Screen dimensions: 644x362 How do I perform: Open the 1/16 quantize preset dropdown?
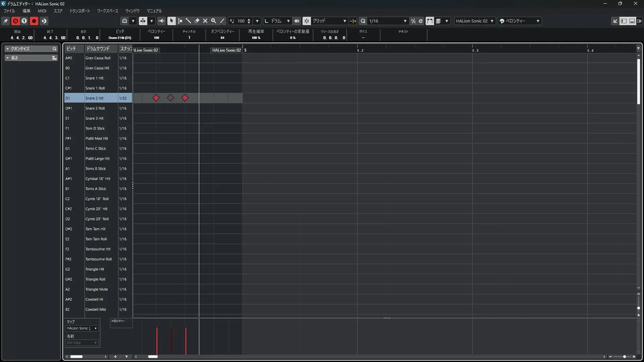coord(405,21)
